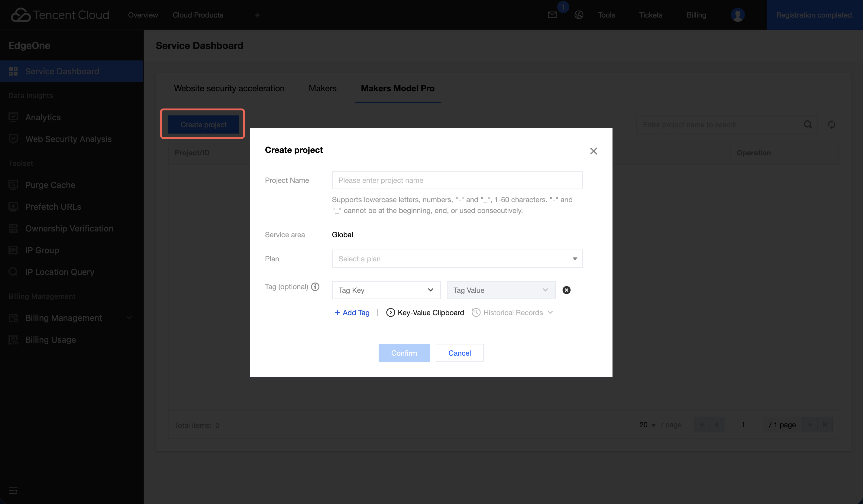This screenshot has width=863, height=504.
Task: Open the Cloud Products menu
Action: pyautogui.click(x=198, y=15)
